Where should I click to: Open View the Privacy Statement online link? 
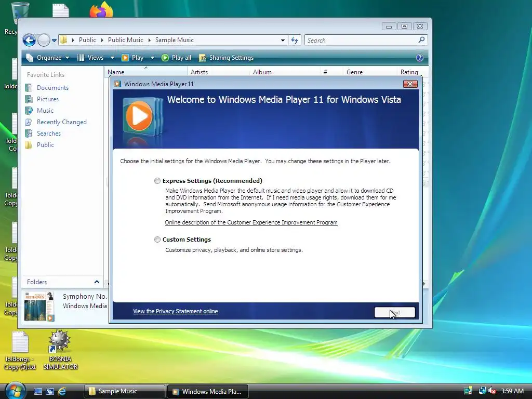(x=176, y=312)
